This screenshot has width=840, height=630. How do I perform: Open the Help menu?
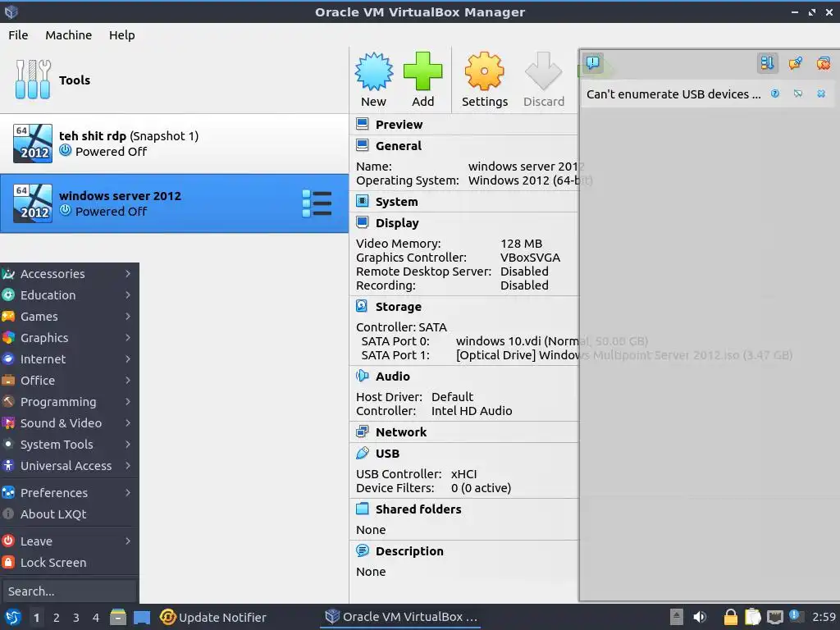coord(121,34)
